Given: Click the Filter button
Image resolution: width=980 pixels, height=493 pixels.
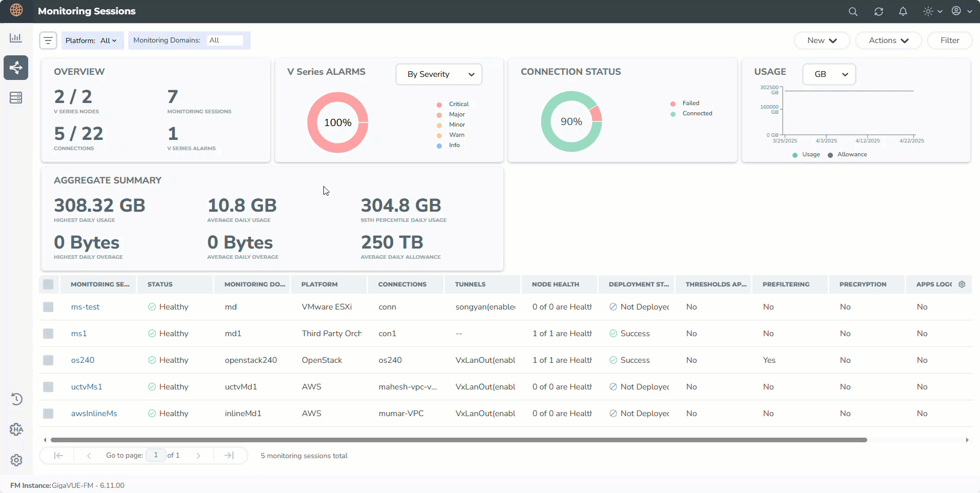Looking at the screenshot, I should pyautogui.click(x=949, y=40).
